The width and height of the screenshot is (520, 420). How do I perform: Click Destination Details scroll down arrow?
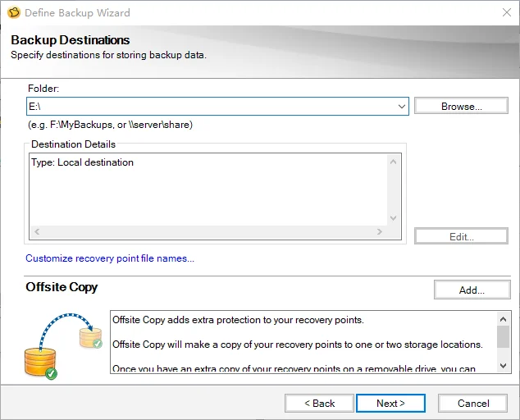pos(394,218)
